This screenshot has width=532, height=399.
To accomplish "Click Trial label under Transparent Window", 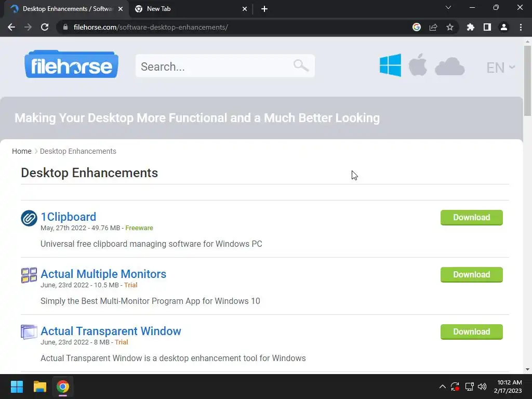I will coord(122,342).
